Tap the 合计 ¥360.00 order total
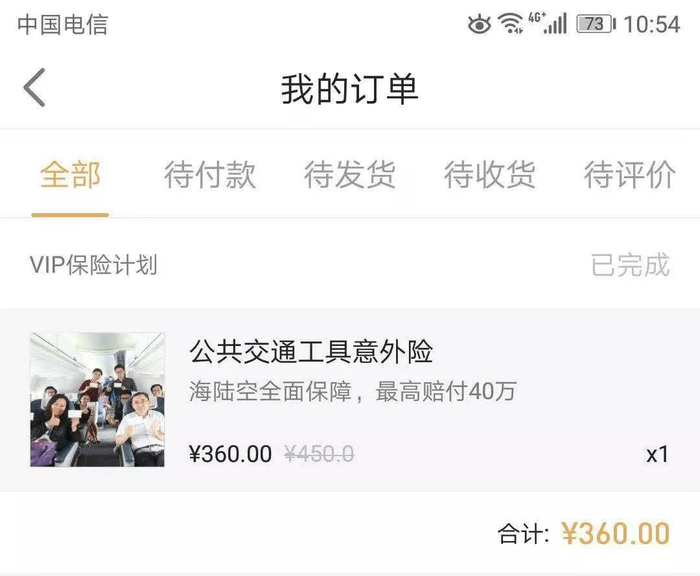This screenshot has width=700, height=576. point(584,534)
